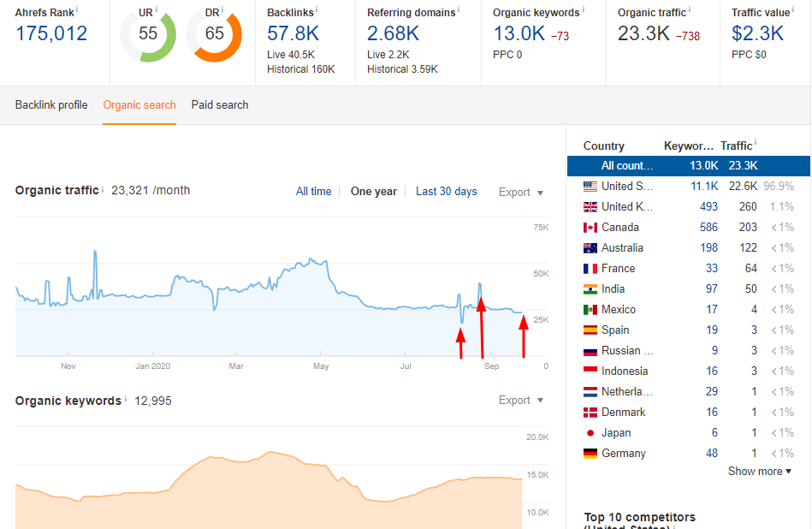This screenshot has width=812, height=529.
Task: Click the UR info icon
Action: [x=157, y=9]
